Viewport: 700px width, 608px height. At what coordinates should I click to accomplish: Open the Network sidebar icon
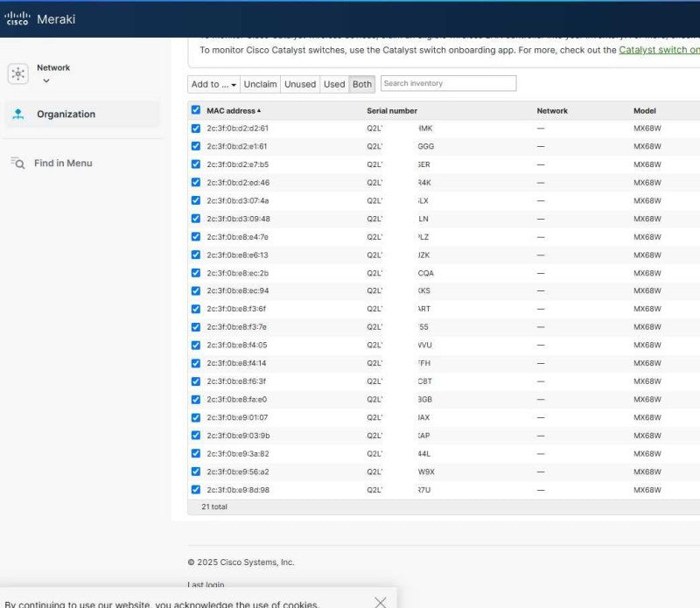click(17, 73)
